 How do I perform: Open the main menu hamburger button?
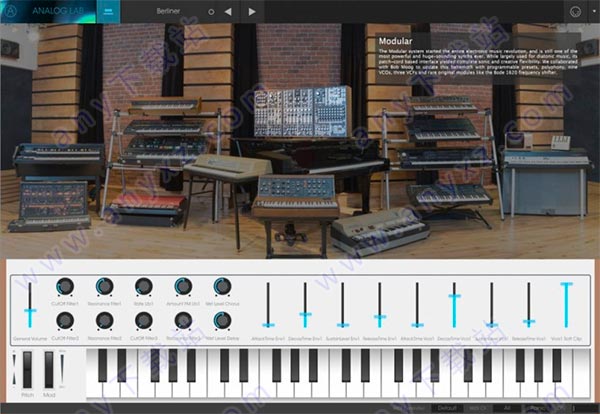(x=108, y=11)
